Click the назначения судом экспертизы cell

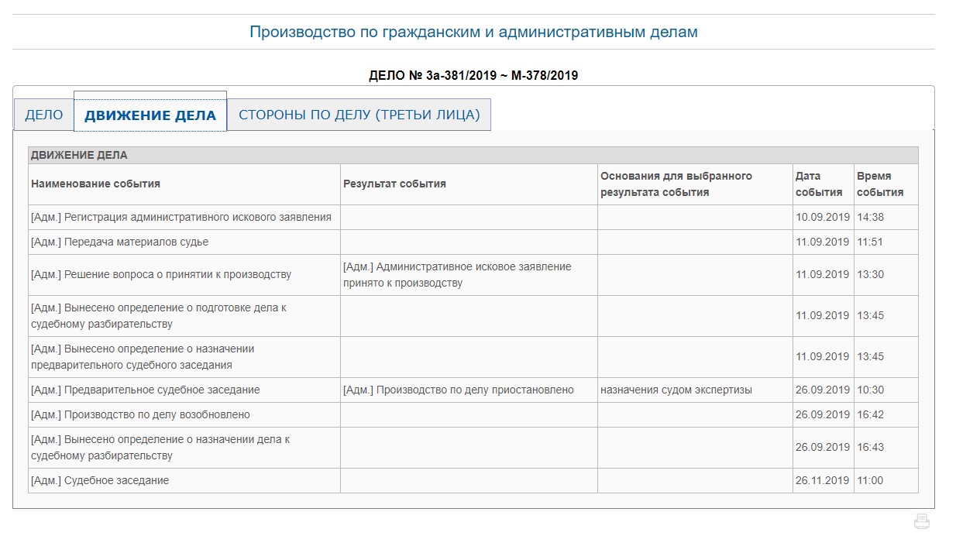676,390
